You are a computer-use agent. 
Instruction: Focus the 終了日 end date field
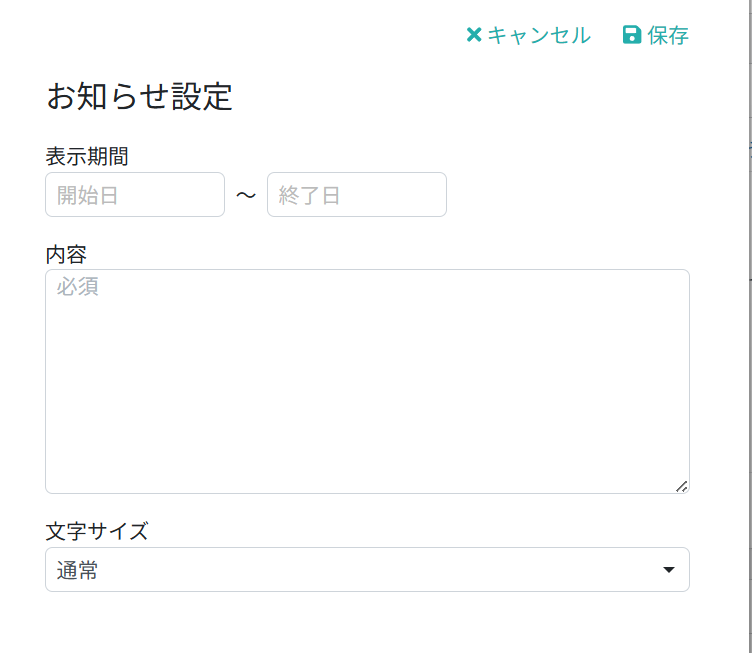click(357, 195)
